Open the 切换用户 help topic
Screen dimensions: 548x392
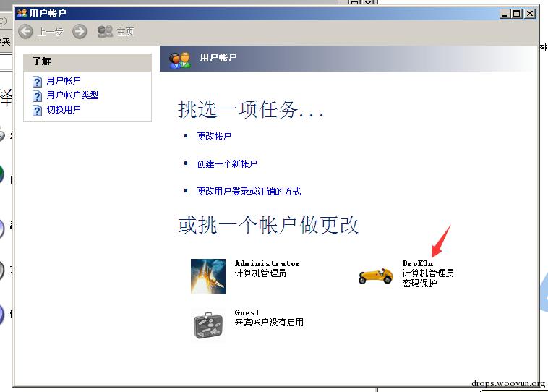(x=64, y=109)
